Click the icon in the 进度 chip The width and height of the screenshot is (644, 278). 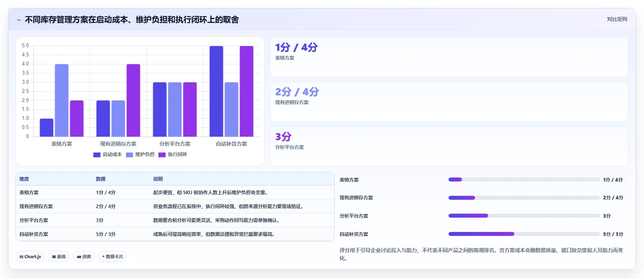[79, 257]
